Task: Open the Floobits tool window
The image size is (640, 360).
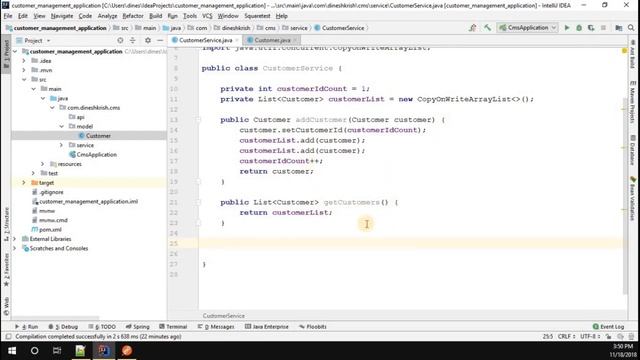Action: tap(313, 327)
